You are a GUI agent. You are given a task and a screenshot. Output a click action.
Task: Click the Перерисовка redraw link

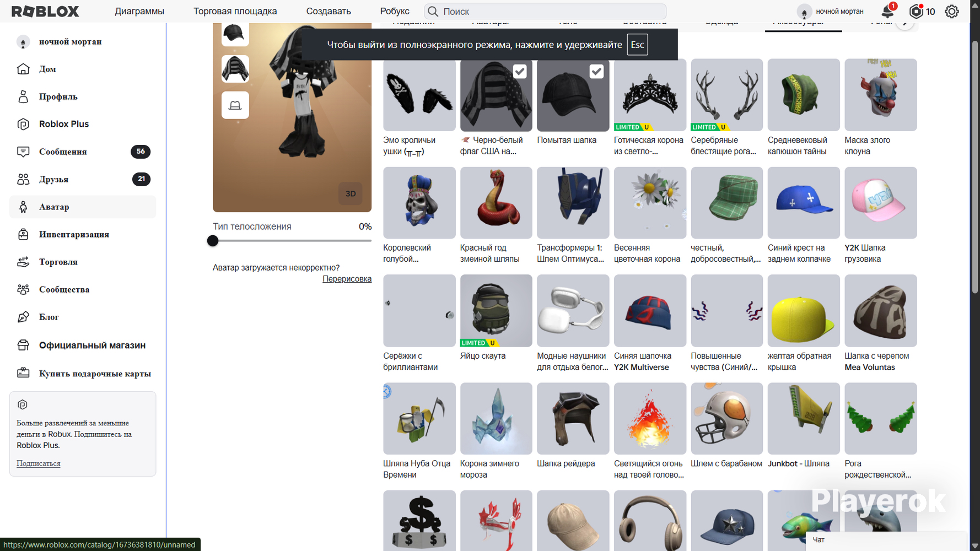tap(347, 279)
